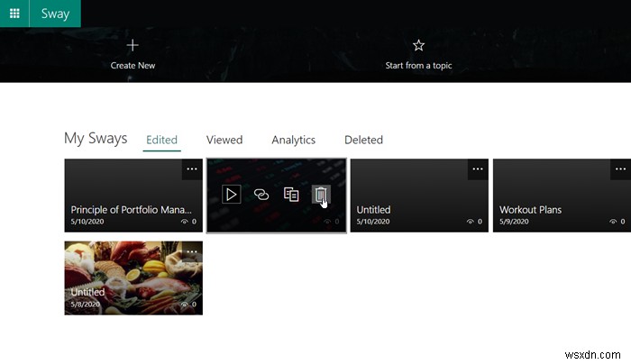Click the share link icon on hovered Sway
The width and height of the screenshot is (631, 364).
coord(261,195)
